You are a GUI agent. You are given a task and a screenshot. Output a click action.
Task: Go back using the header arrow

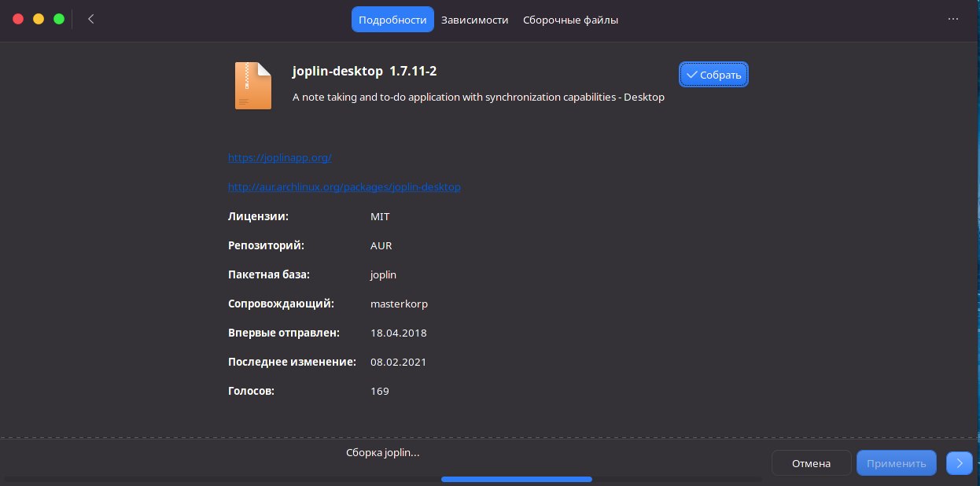(x=91, y=19)
